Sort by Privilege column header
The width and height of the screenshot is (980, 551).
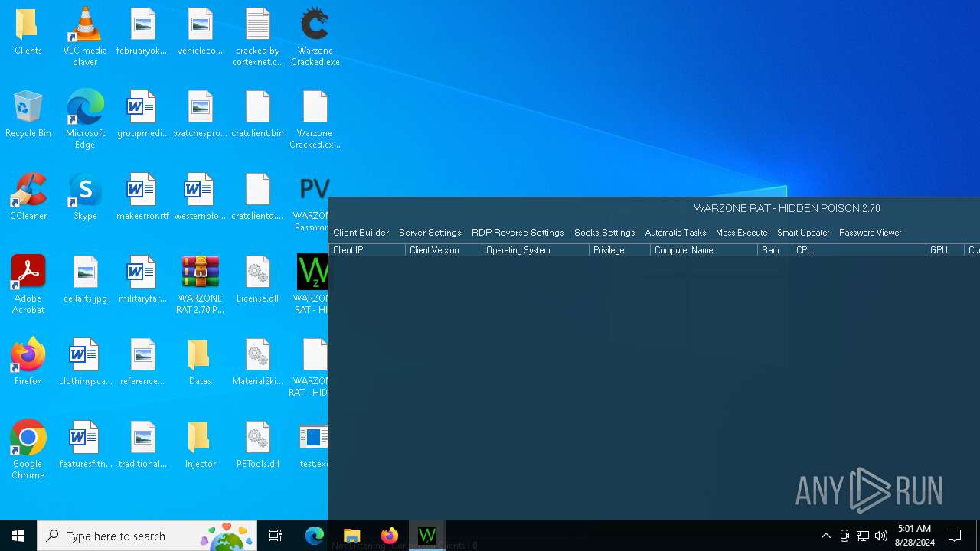pyautogui.click(x=619, y=250)
